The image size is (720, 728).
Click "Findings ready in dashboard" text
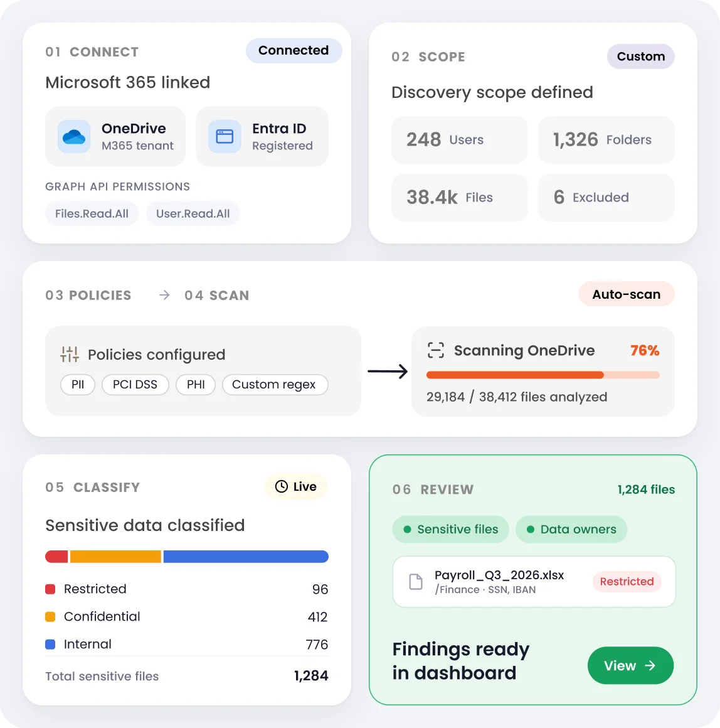pos(461,661)
